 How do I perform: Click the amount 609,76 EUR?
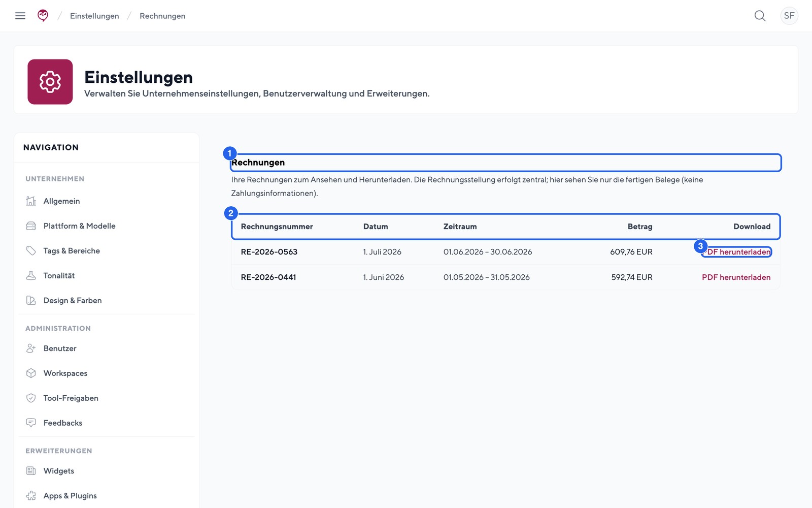coord(631,252)
